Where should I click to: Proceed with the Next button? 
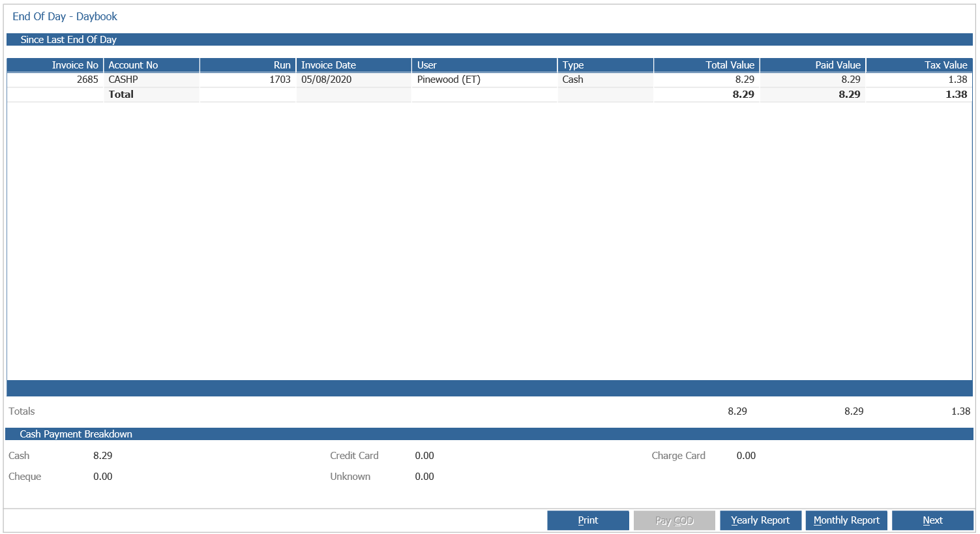pos(932,520)
